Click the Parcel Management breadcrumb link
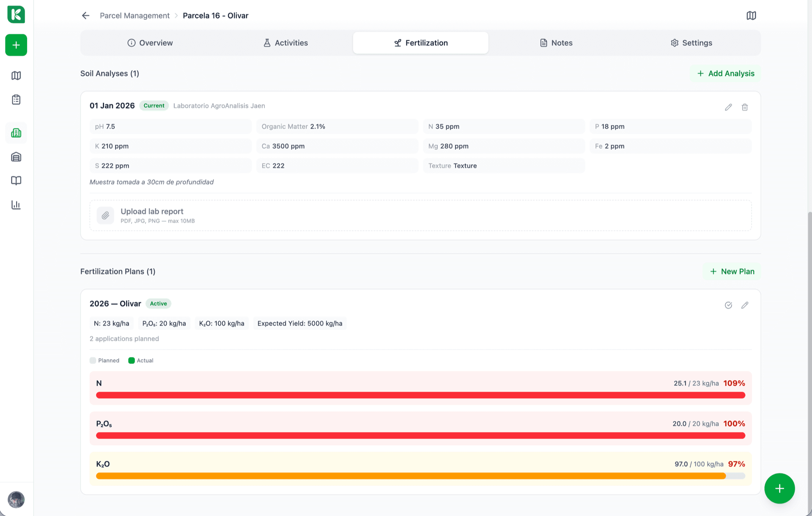This screenshot has width=812, height=516. coord(134,16)
